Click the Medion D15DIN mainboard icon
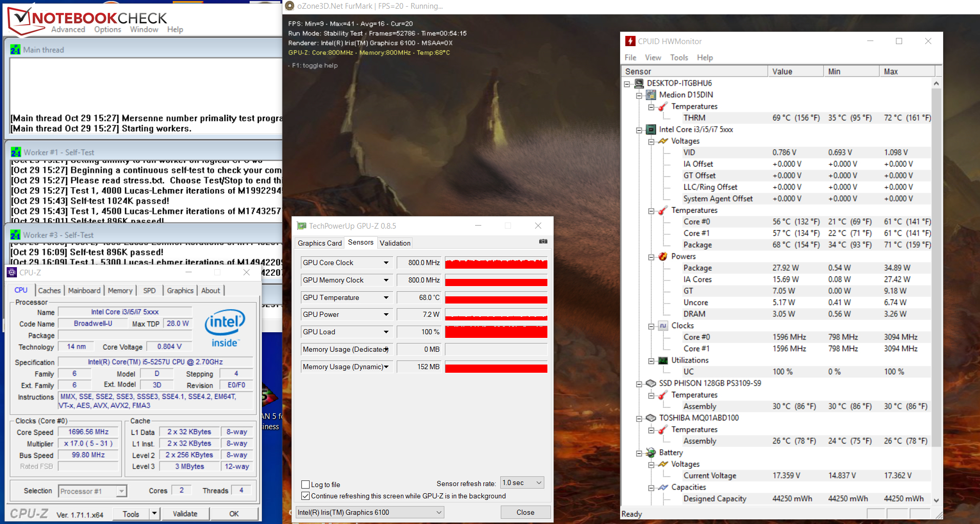The width and height of the screenshot is (980, 524). click(x=651, y=95)
